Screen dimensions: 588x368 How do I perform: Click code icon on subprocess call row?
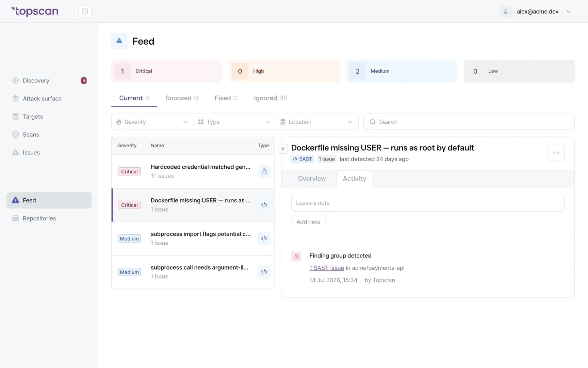[x=264, y=272]
